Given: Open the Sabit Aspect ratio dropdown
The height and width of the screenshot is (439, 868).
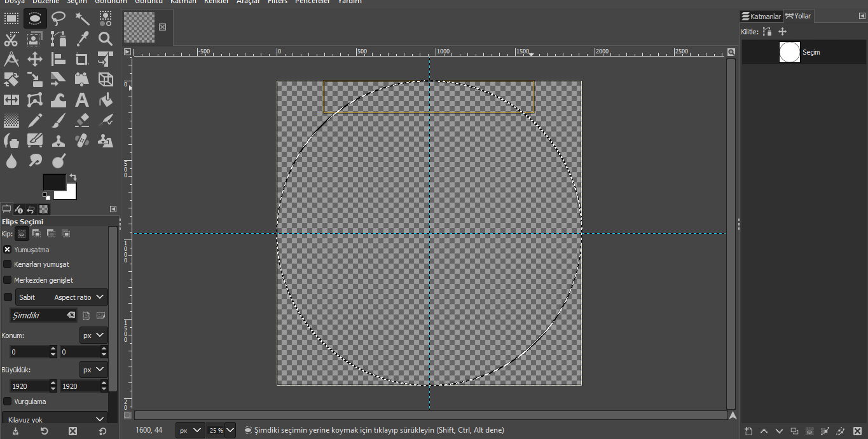Looking at the screenshot, I should pyautogui.click(x=62, y=297).
